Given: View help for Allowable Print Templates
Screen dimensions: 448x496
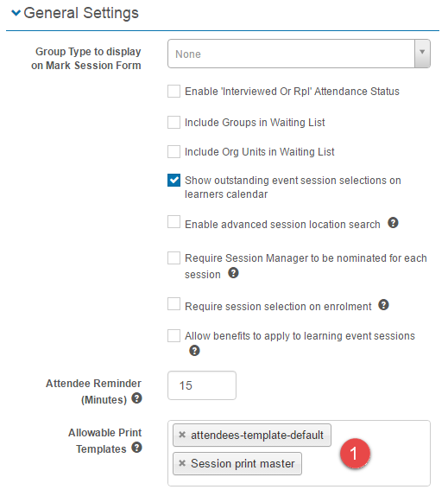Looking at the screenshot, I should pos(136,448).
